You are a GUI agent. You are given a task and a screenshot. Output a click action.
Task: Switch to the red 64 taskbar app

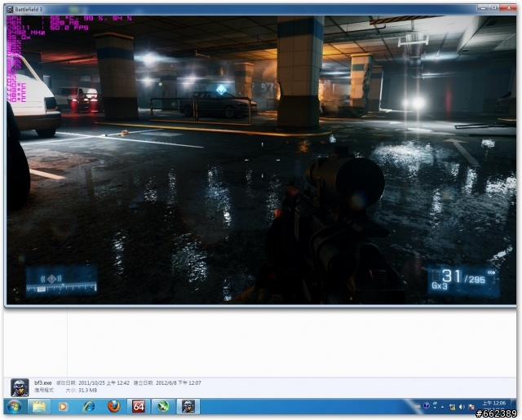pos(139,406)
